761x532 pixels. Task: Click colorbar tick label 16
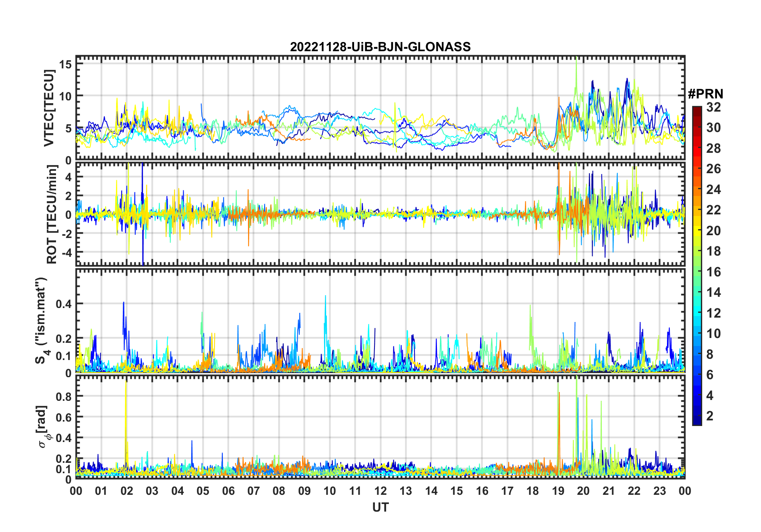point(713,272)
